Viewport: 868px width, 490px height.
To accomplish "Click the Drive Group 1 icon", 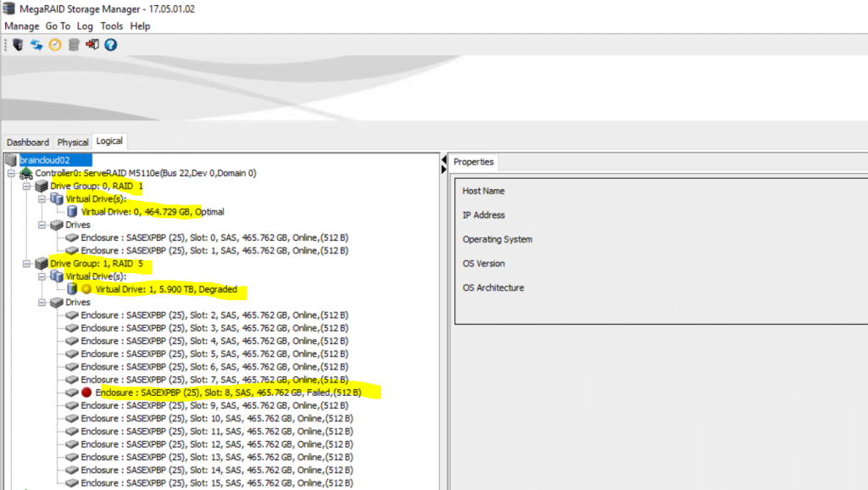I will (41, 264).
